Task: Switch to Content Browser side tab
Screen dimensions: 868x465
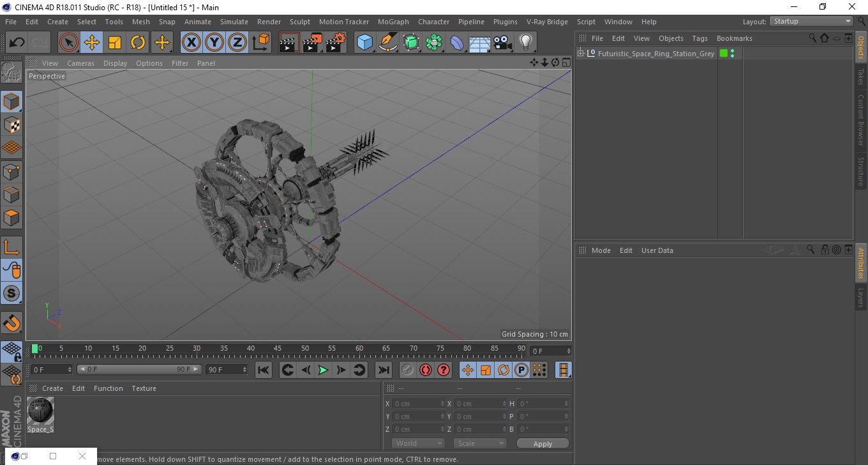Action: coord(861,120)
